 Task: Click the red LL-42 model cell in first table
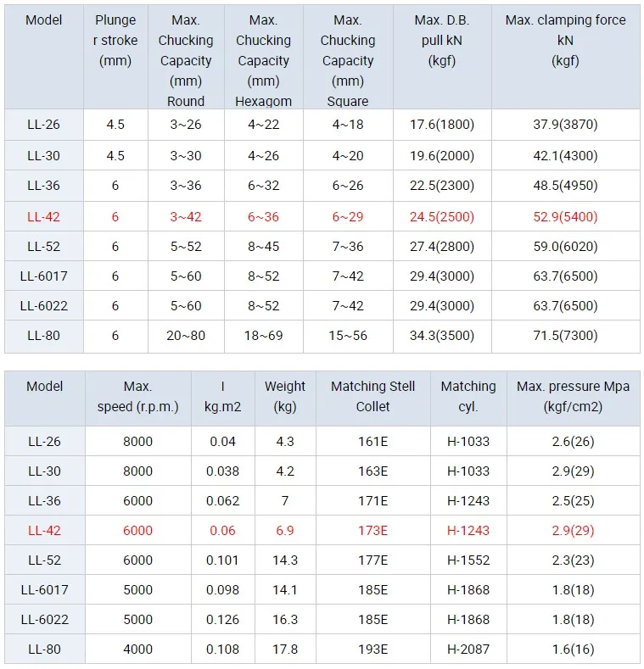(x=43, y=217)
